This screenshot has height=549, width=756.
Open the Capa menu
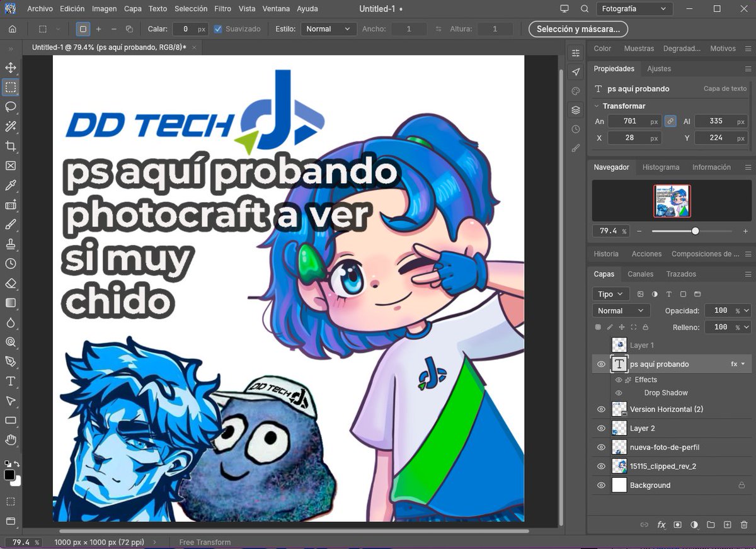(133, 9)
